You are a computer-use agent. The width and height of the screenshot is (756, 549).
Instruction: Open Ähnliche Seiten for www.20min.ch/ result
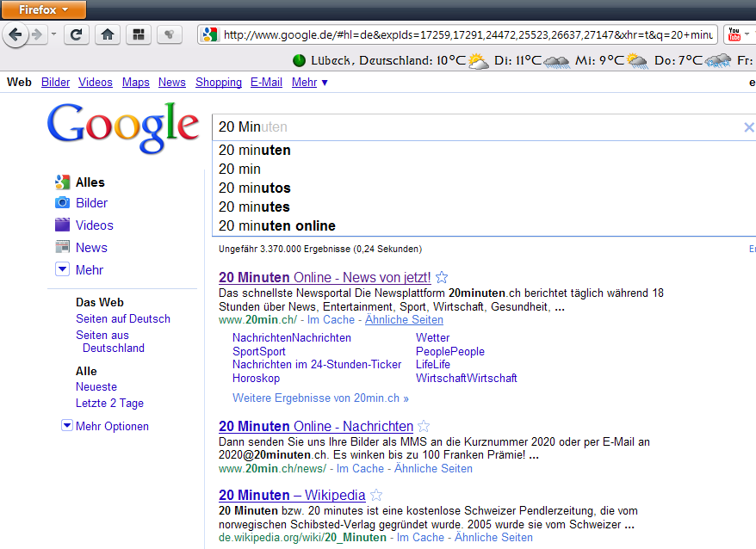(404, 320)
